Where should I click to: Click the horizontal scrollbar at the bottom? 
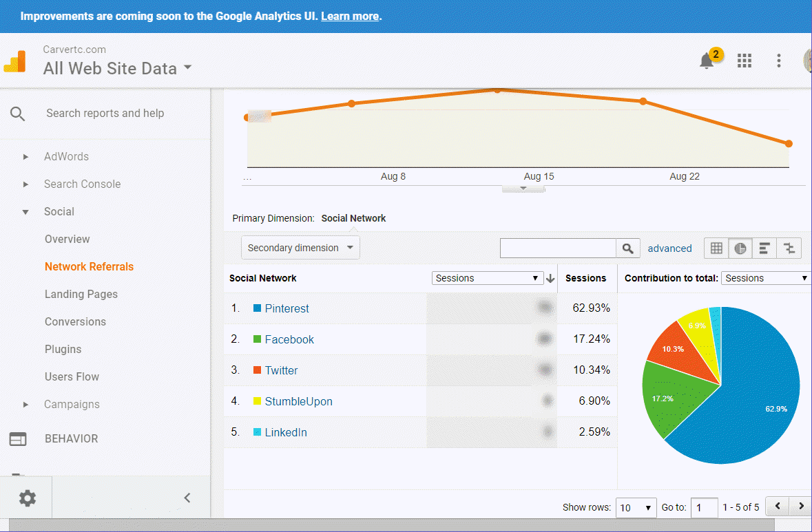click(391, 524)
